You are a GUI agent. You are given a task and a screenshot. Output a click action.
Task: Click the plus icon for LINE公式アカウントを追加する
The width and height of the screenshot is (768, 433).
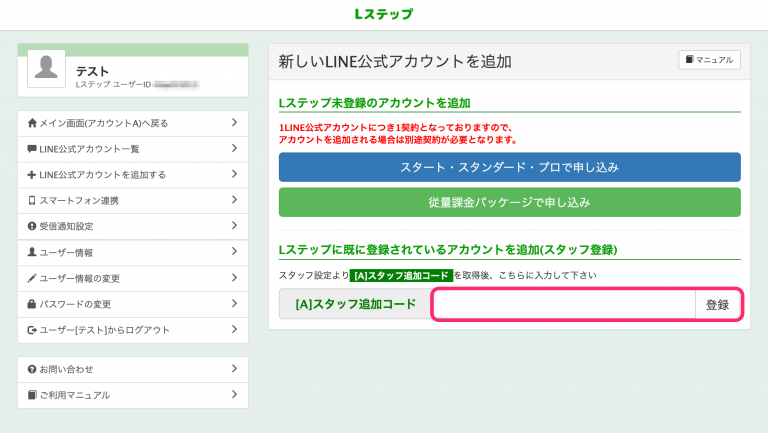(32, 175)
